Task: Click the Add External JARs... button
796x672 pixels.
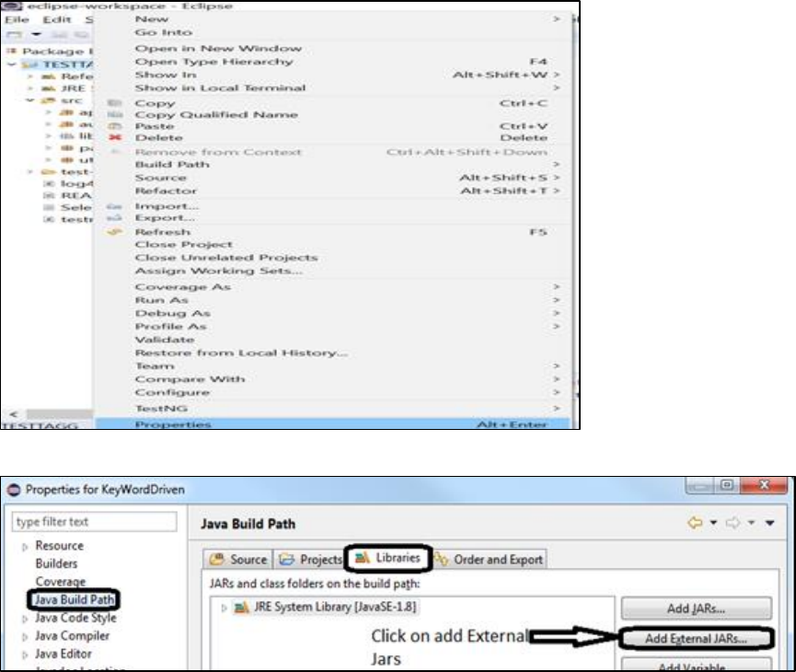Action: 696,639
